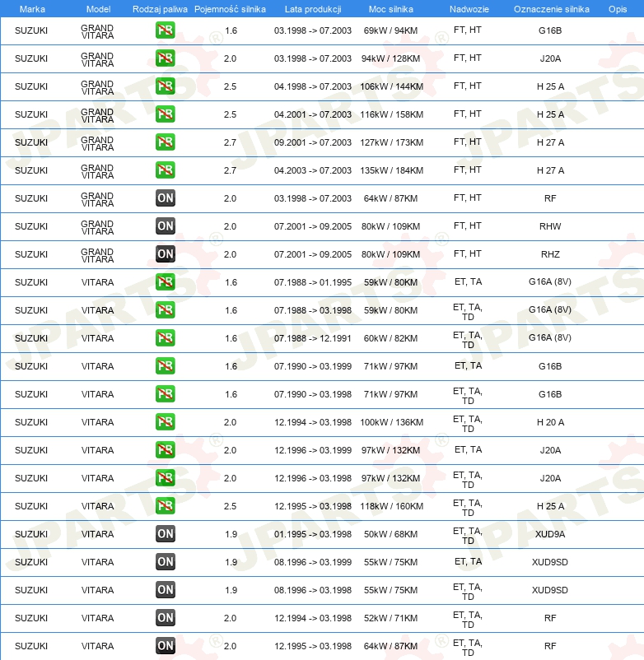The height and width of the screenshot is (660, 644).
Task: Click the 09.2001 -> 07.2003 production dates cell
Action: [x=313, y=142]
